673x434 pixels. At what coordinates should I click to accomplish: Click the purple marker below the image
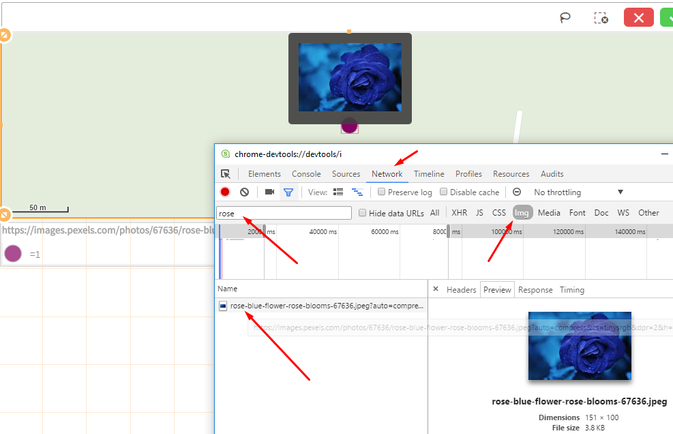[349, 126]
